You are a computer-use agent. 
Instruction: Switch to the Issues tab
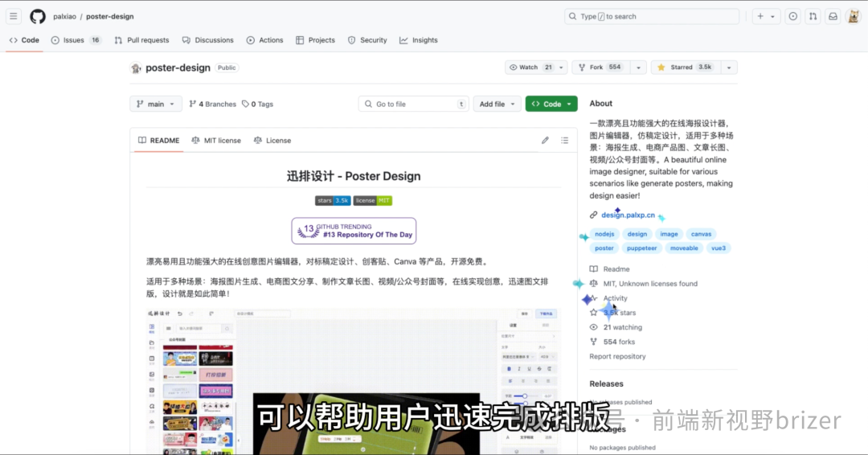76,40
